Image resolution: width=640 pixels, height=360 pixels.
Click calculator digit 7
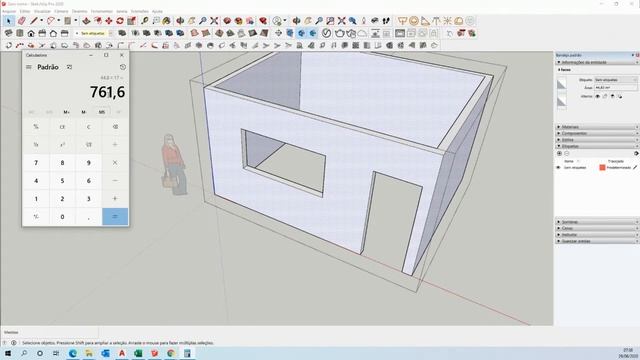pyautogui.click(x=36, y=163)
